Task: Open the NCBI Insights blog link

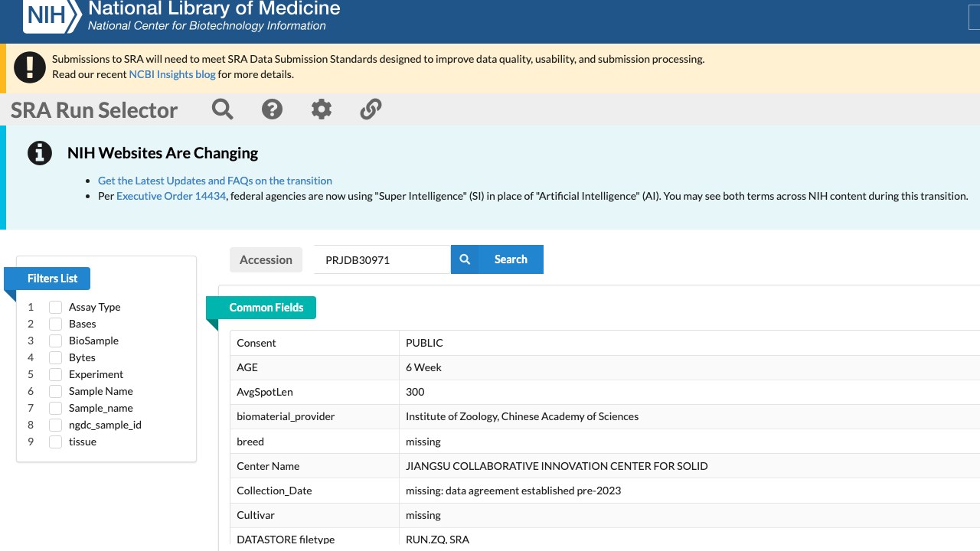Action: 172,74
